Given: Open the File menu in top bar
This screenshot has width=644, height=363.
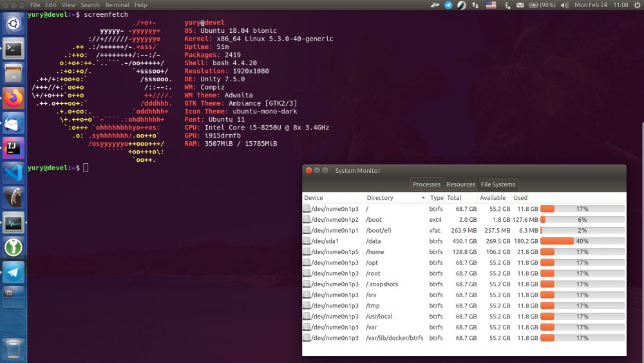Looking at the screenshot, I should (x=35, y=5).
